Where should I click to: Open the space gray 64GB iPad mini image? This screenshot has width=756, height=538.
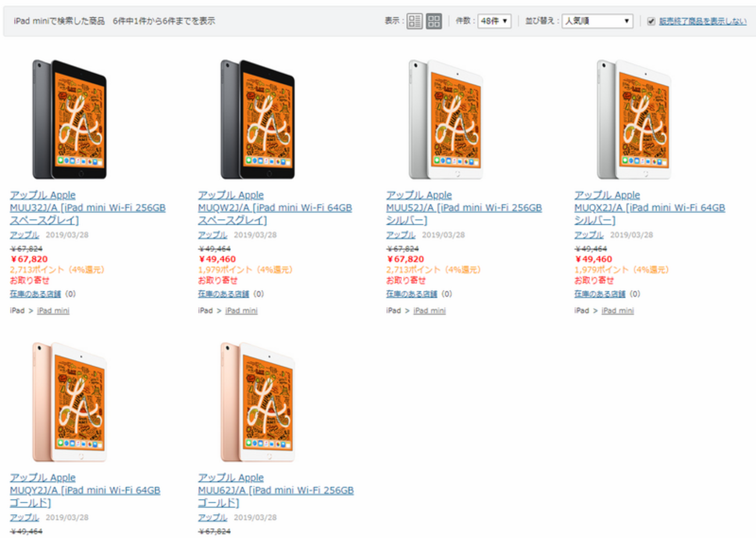tap(258, 119)
